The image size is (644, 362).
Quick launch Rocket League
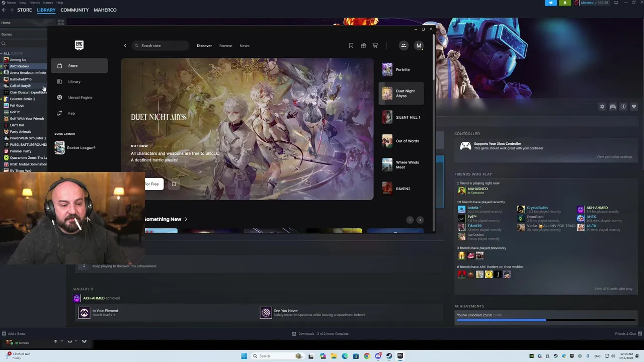tap(75, 148)
